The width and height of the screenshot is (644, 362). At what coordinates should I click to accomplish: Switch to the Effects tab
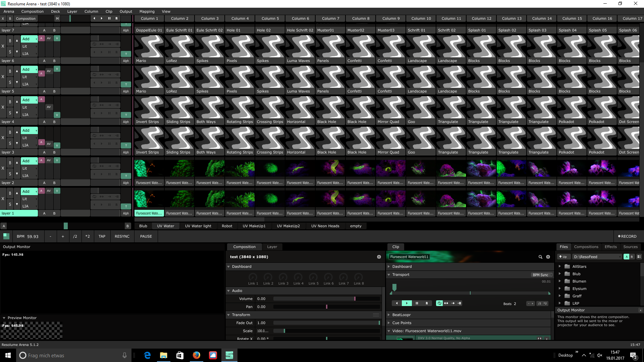pos(610,247)
